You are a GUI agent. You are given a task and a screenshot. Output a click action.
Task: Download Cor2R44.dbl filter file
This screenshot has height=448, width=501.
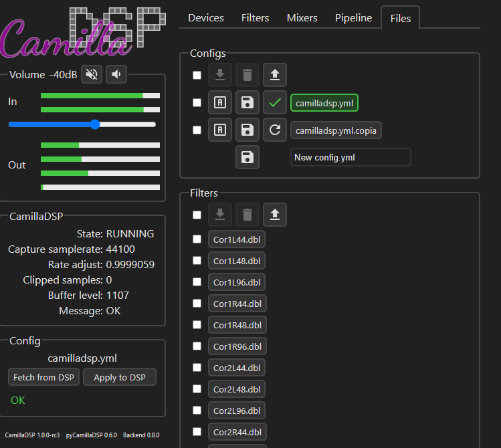[x=237, y=432]
